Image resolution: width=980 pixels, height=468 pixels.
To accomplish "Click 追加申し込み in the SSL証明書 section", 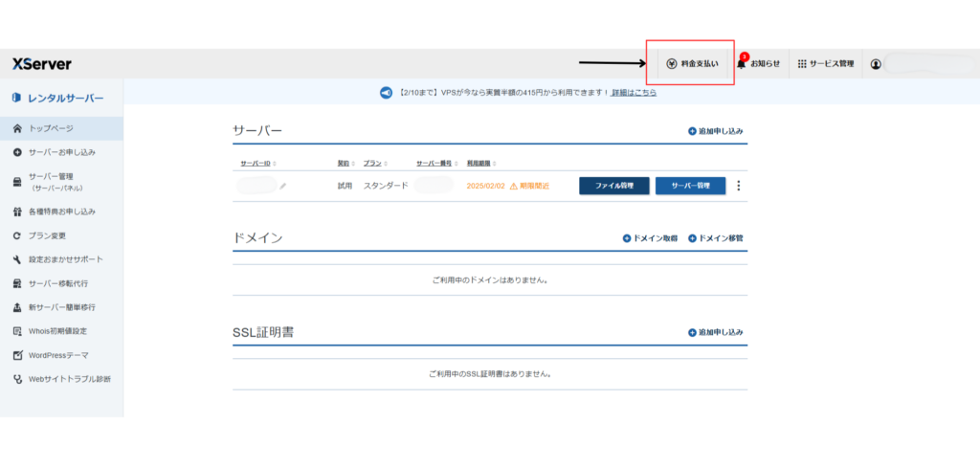I will tap(716, 332).
